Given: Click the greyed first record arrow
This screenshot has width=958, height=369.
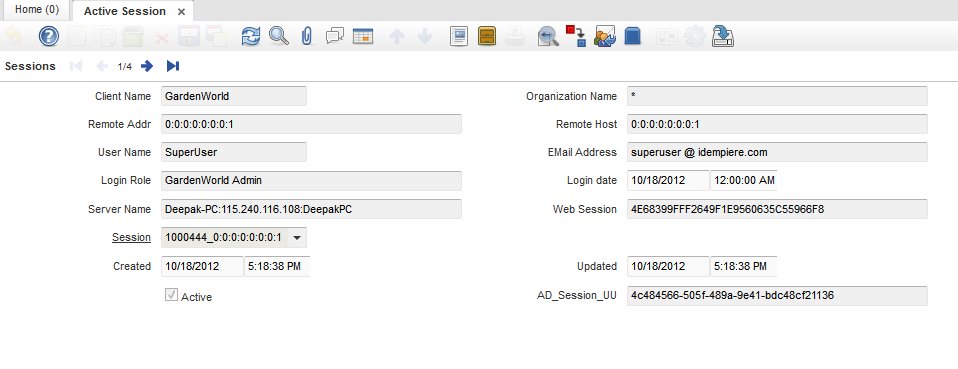Looking at the screenshot, I should pyautogui.click(x=76, y=66).
